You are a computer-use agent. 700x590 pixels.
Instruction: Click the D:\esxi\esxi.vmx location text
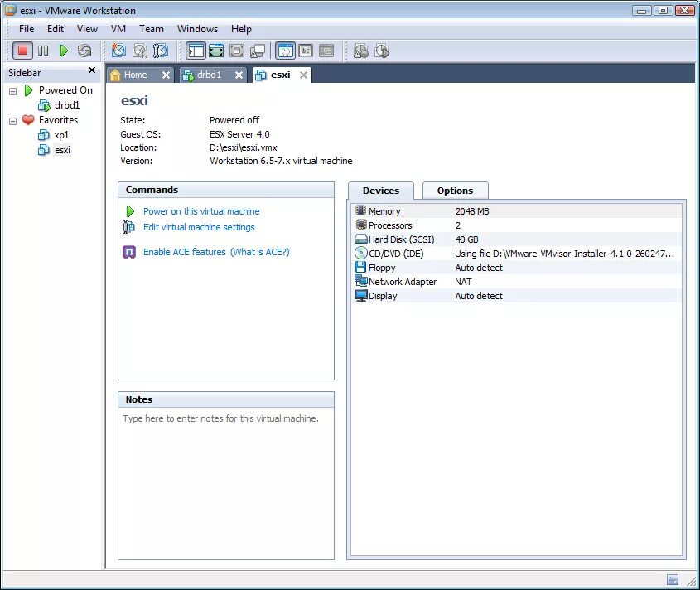pos(244,147)
